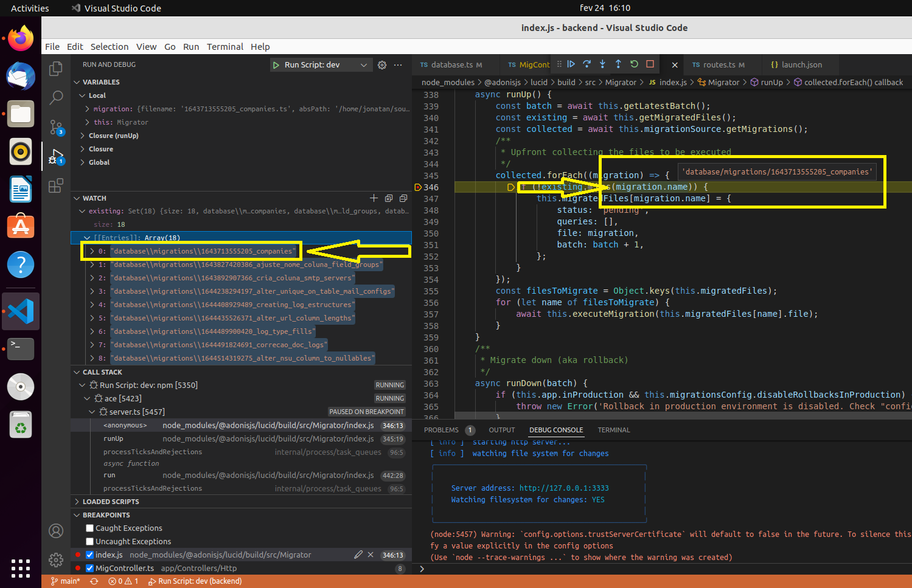Disable the index.js breakpoint checkbox

coord(90,555)
